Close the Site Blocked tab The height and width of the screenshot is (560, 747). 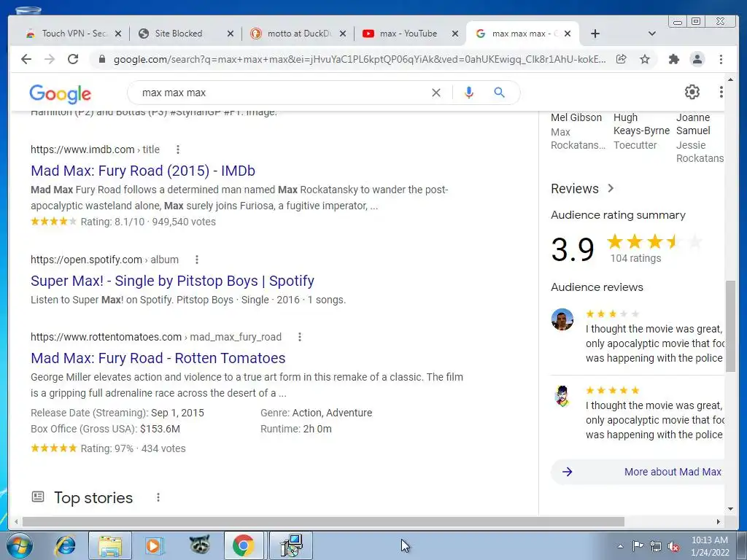pos(230,34)
